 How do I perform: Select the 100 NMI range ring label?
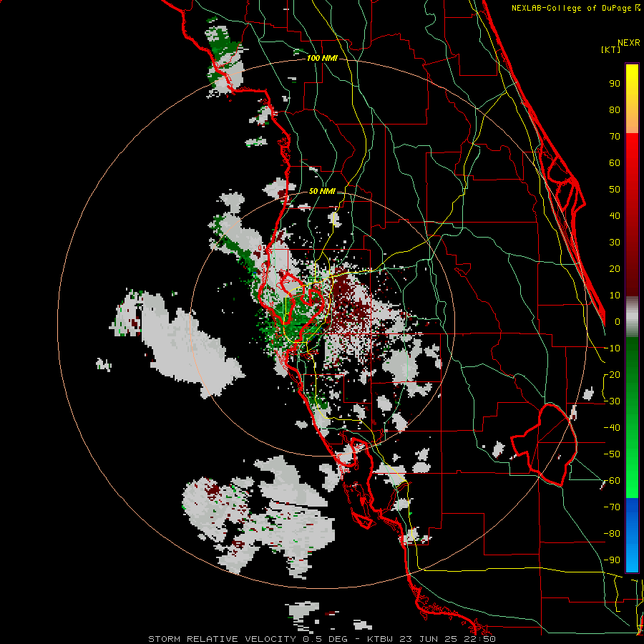coord(322,58)
